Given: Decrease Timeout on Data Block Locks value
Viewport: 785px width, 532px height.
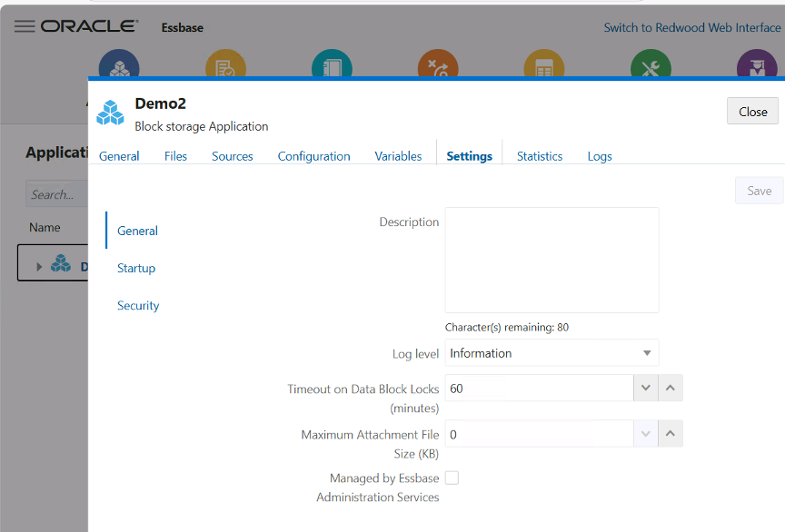Looking at the screenshot, I should click(645, 388).
